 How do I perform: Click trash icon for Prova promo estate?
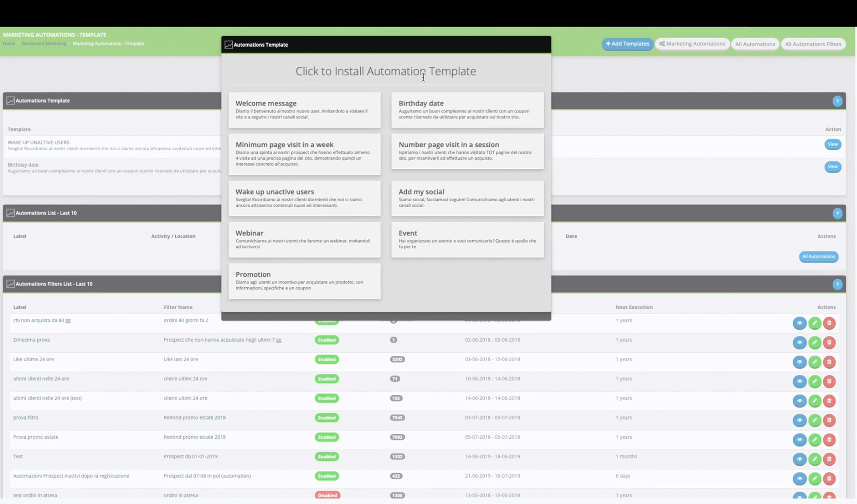point(829,439)
